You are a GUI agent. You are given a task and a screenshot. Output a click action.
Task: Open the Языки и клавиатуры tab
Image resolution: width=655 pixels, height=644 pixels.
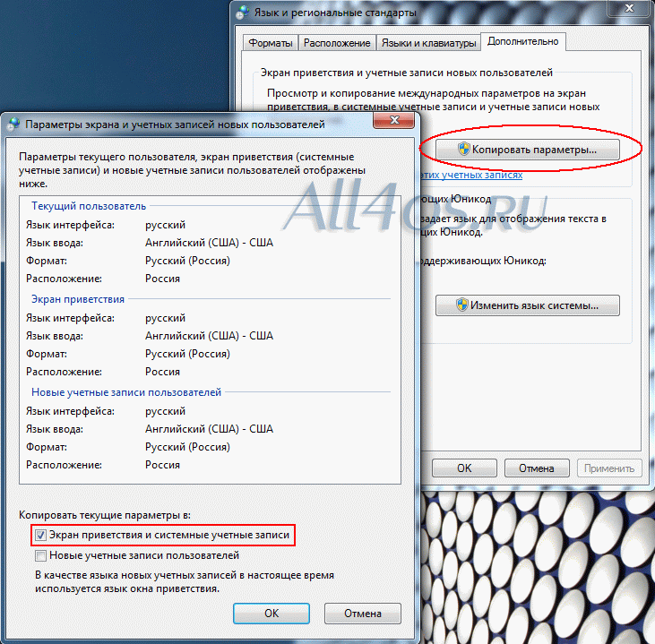428,43
